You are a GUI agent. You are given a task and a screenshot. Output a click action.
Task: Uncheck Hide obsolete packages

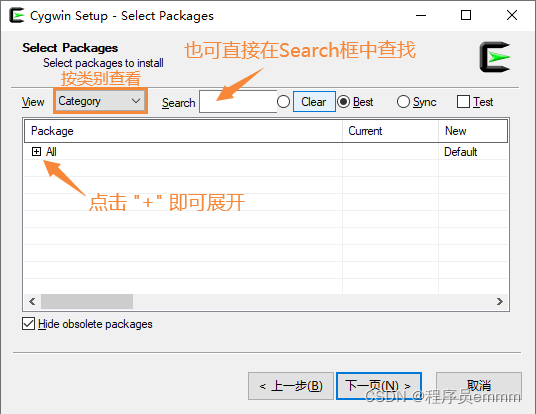(28, 323)
